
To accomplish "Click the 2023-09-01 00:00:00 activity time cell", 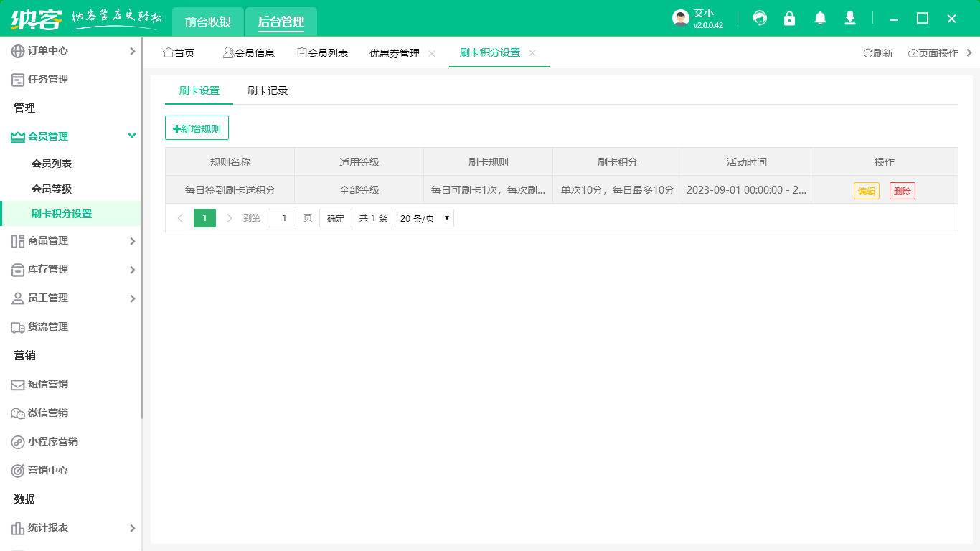I will point(747,190).
